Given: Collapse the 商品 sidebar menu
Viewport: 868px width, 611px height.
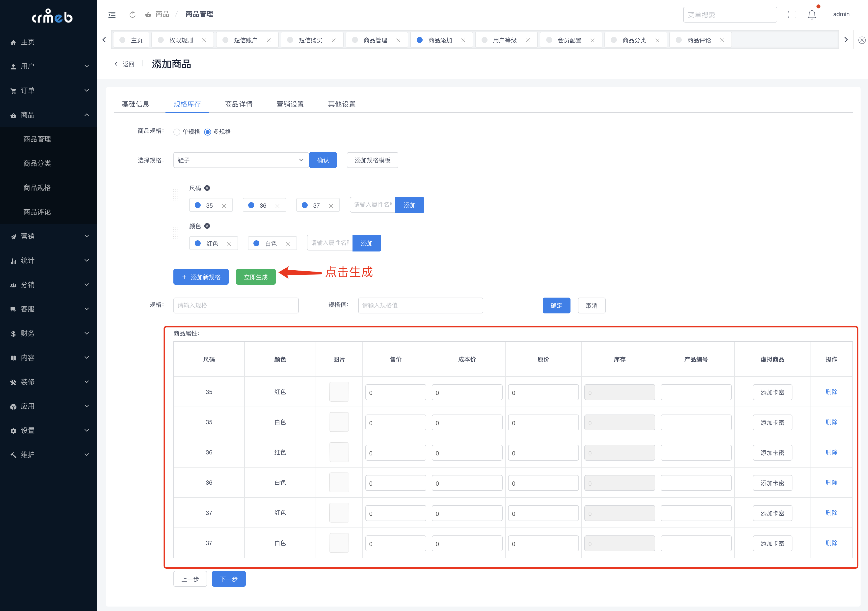Looking at the screenshot, I should (x=48, y=114).
